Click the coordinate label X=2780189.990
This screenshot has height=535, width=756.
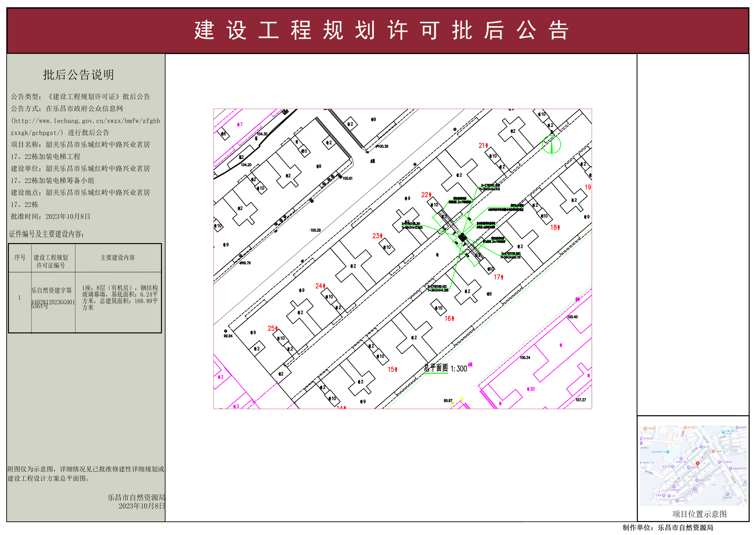(x=511, y=254)
